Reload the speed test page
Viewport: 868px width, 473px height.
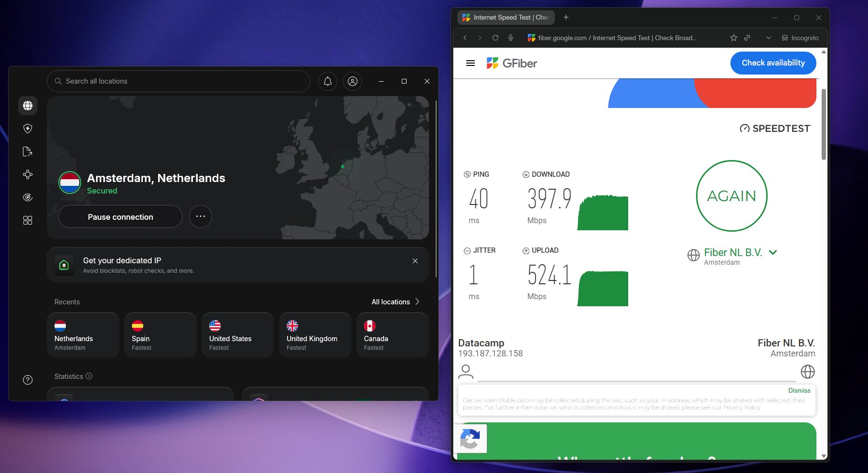[495, 38]
